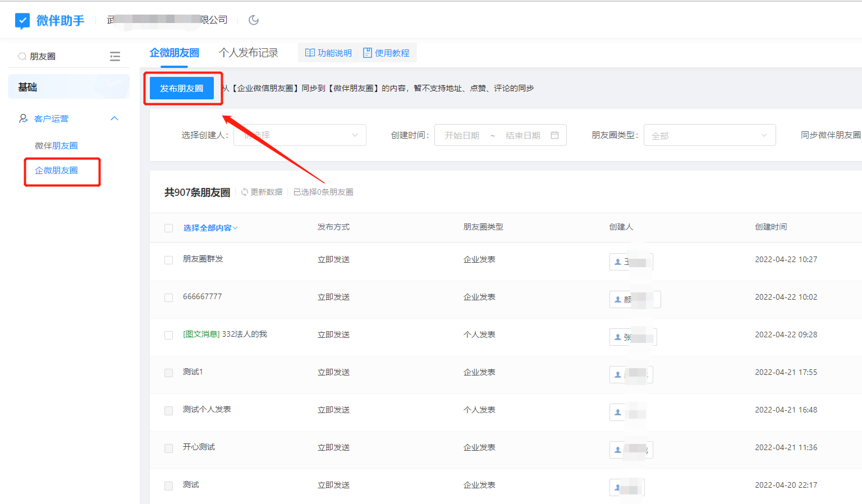Open 功能说明 book icon
Viewport: 862px width, 504px height.
tap(310, 53)
